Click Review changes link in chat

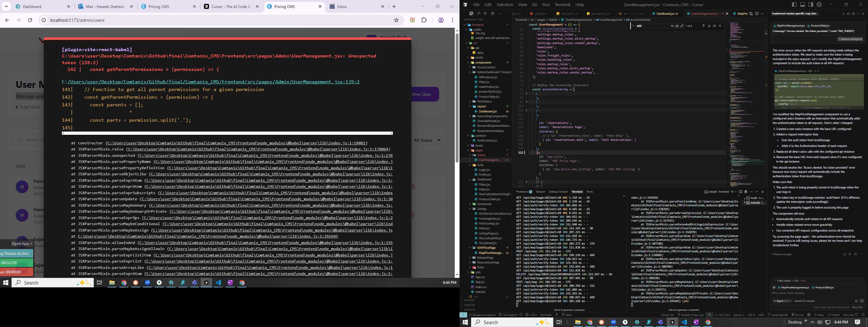(782, 254)
